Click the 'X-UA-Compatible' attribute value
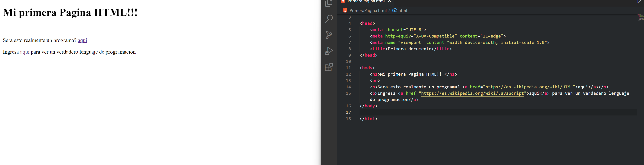Screen dimensions: 644x165 pyautogui.click(x=435, y=36)
